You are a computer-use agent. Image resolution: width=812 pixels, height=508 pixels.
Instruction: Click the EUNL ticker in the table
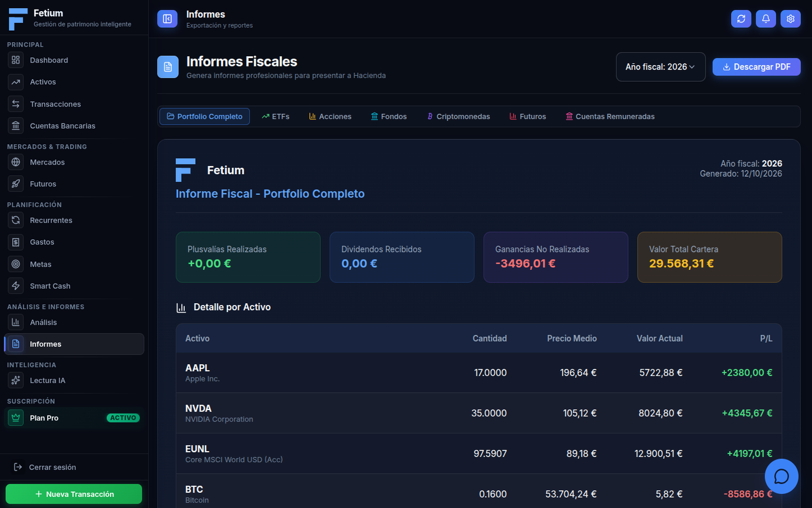click(197, 449)
